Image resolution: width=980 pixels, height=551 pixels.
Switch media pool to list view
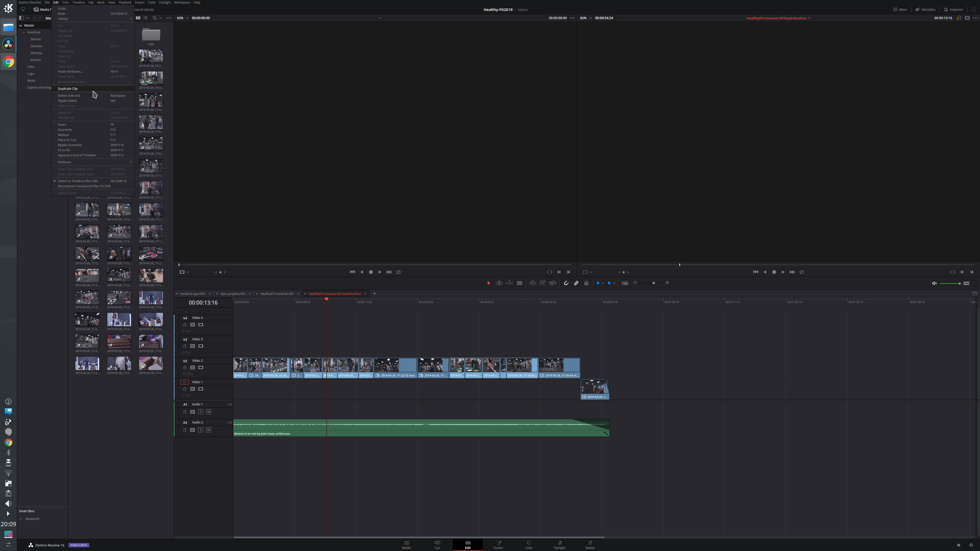(145, 18)
